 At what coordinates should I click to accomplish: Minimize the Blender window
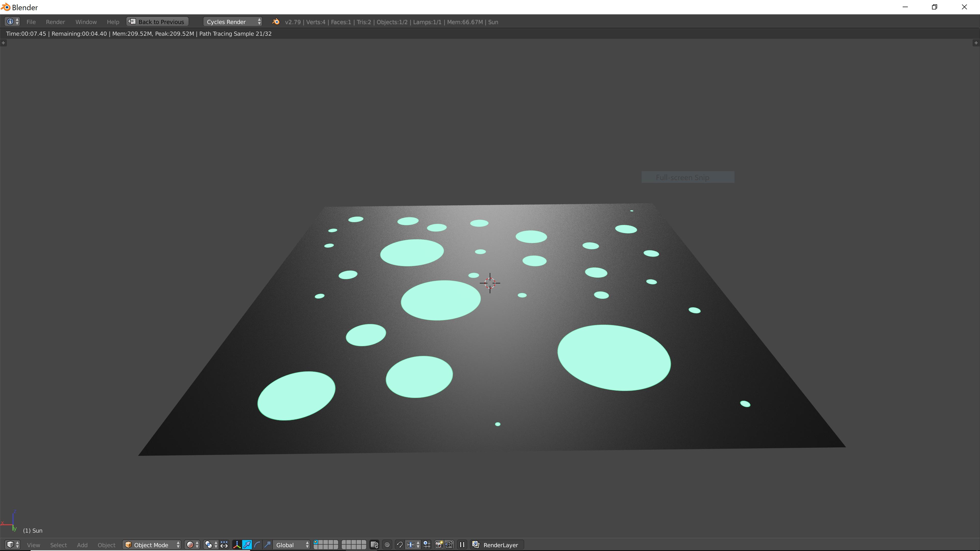(905, 7)
